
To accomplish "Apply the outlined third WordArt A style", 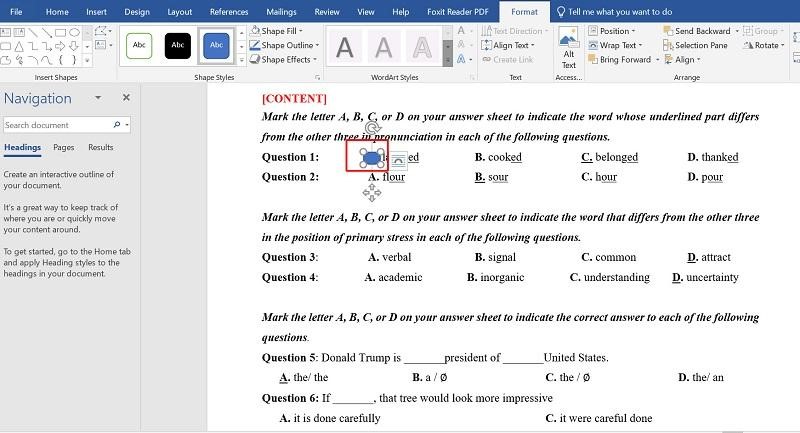I will [422, 48].
